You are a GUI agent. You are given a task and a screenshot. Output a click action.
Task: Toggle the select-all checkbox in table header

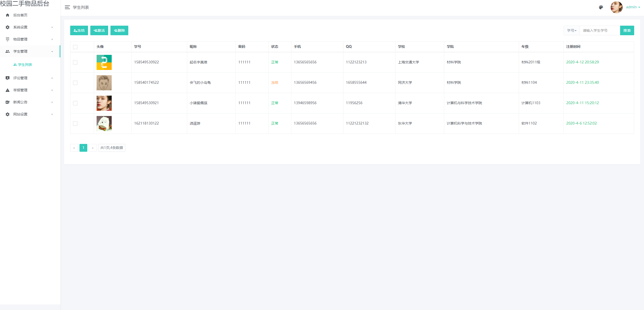coord(75,47)
